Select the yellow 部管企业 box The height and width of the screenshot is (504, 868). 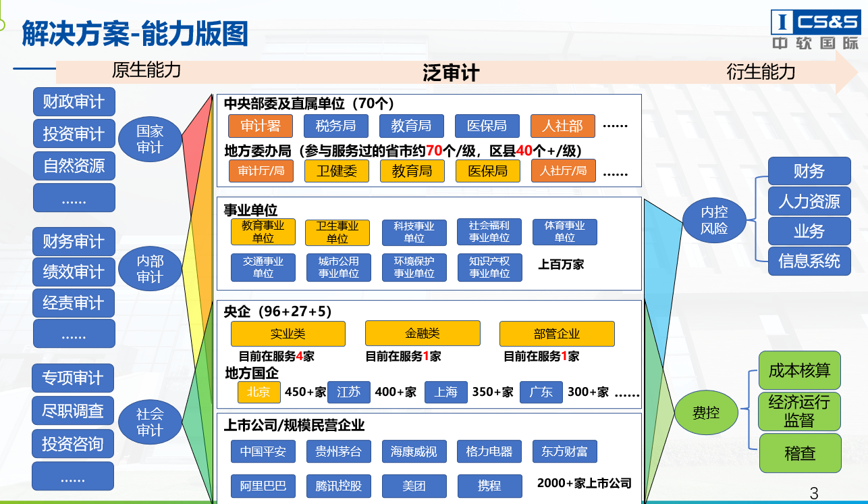(x=557, y=334)
